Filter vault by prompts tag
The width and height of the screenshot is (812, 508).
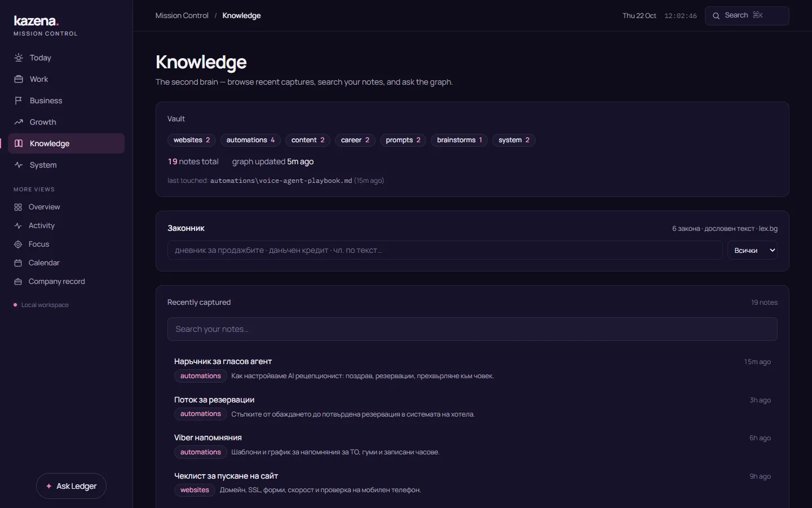(403, 140)
